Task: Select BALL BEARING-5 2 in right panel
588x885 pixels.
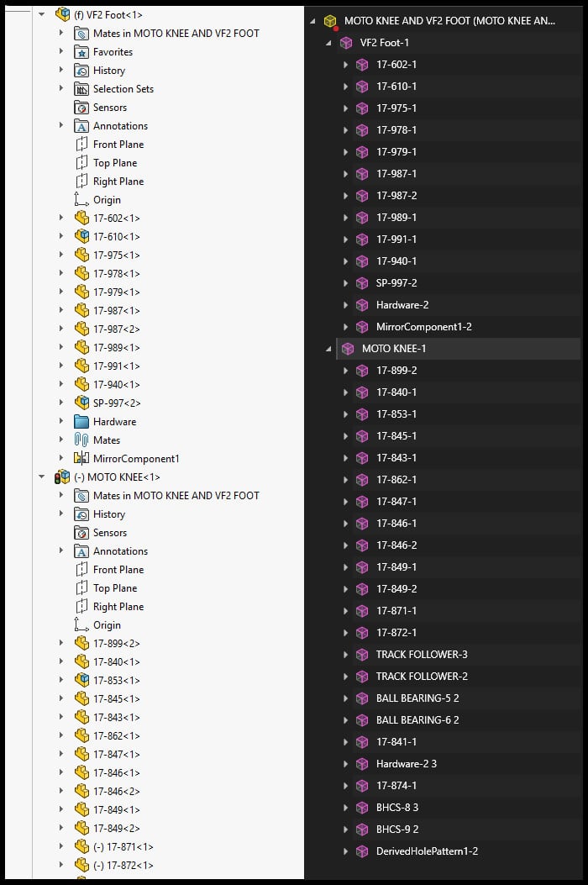Action: (x=417, y=698)
